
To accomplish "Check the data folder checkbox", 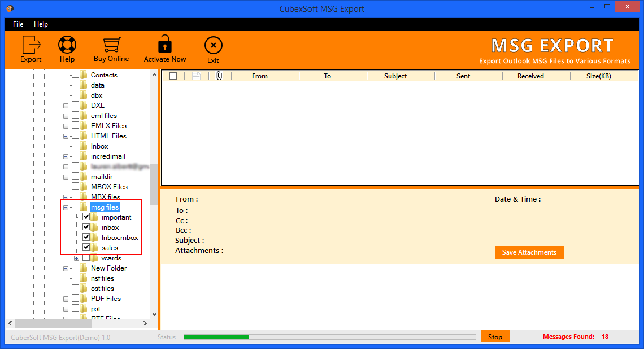I will tap(76, 85).
